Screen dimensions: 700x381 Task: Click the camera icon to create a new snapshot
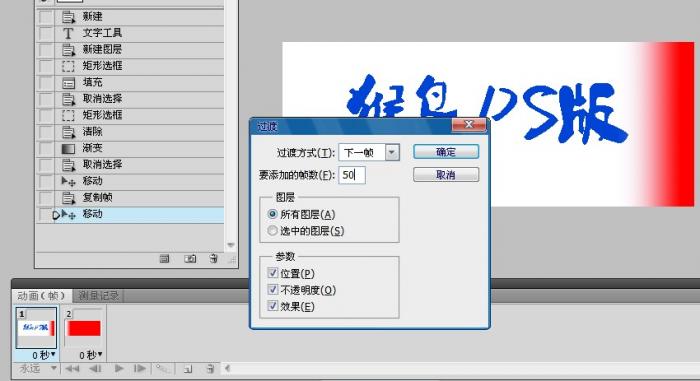190,259
